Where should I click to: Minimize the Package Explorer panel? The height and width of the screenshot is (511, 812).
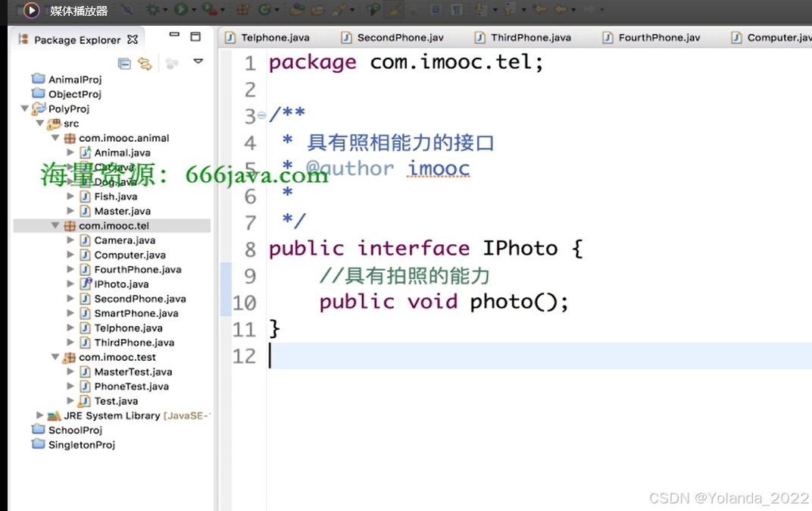tap(174, 35)
